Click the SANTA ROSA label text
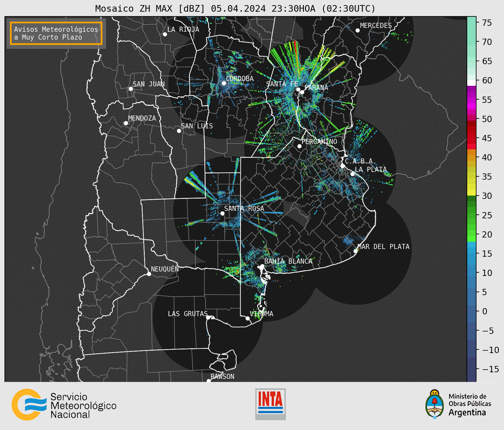The height and width of the screenshot is (430, 504). point(244,208)
